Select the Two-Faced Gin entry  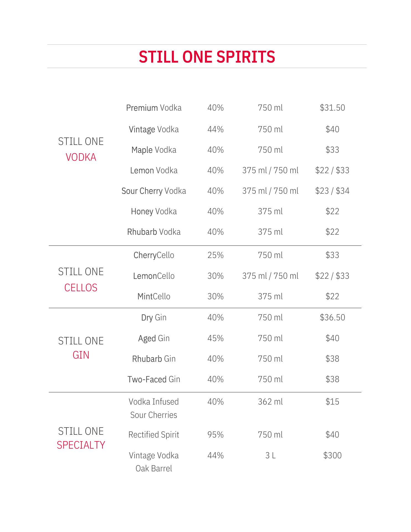[154, 379]
